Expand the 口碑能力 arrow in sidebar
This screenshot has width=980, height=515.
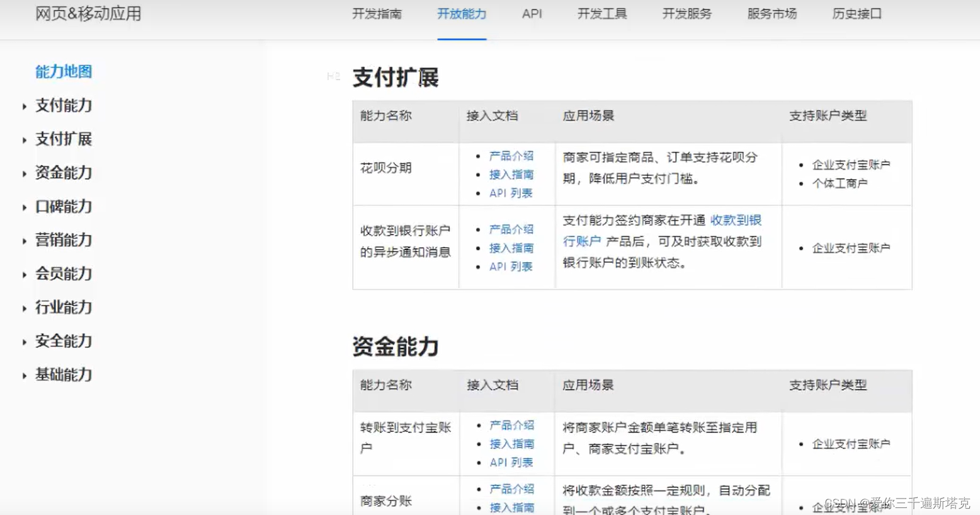24,207
